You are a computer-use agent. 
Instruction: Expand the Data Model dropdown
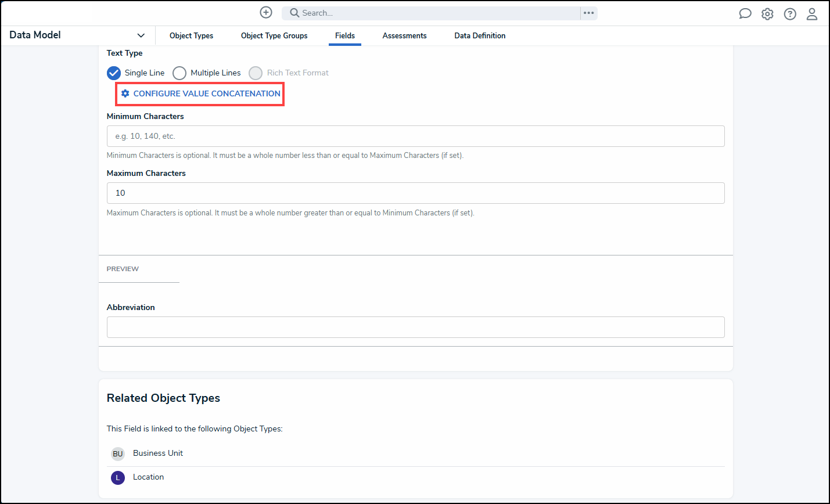tap(141, 35)
